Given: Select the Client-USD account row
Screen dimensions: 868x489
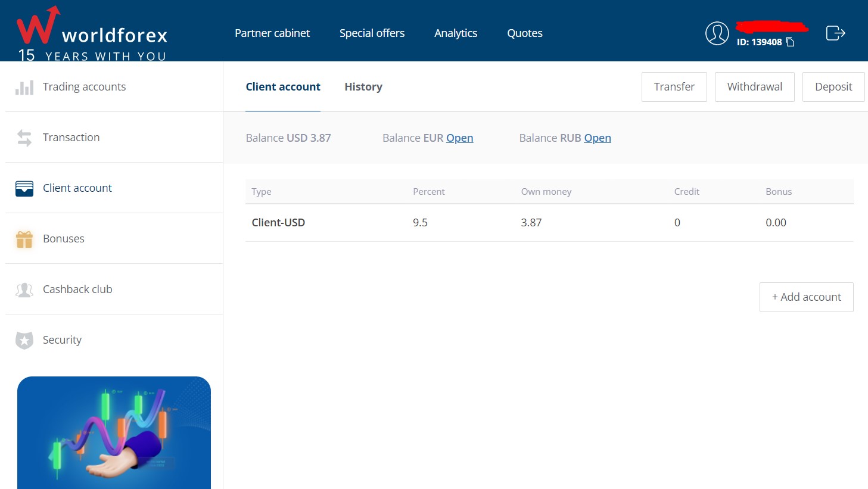Looking at the screenshot, I should coord(278,222).
